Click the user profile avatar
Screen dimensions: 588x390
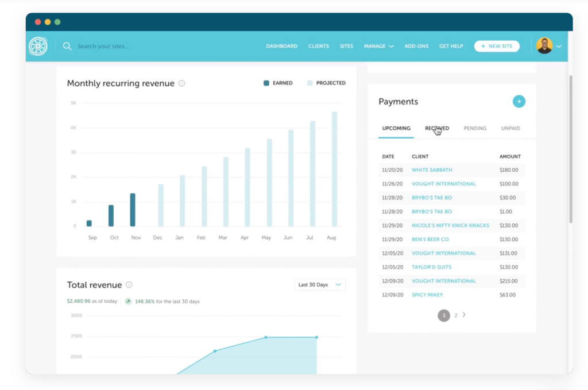tap(544, 46)
